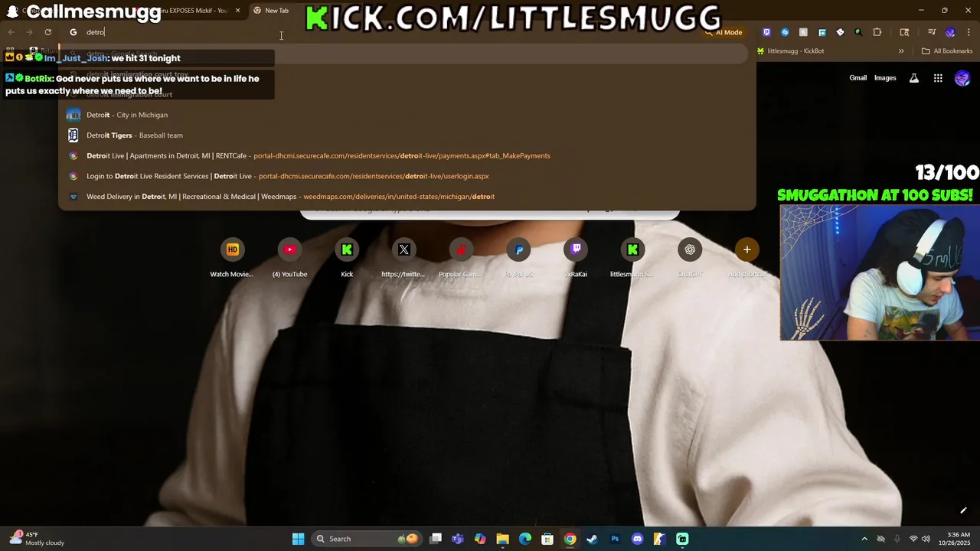Open the All Bookmarks folder
This screenshot has width=980, height=551.
point(947,51)
